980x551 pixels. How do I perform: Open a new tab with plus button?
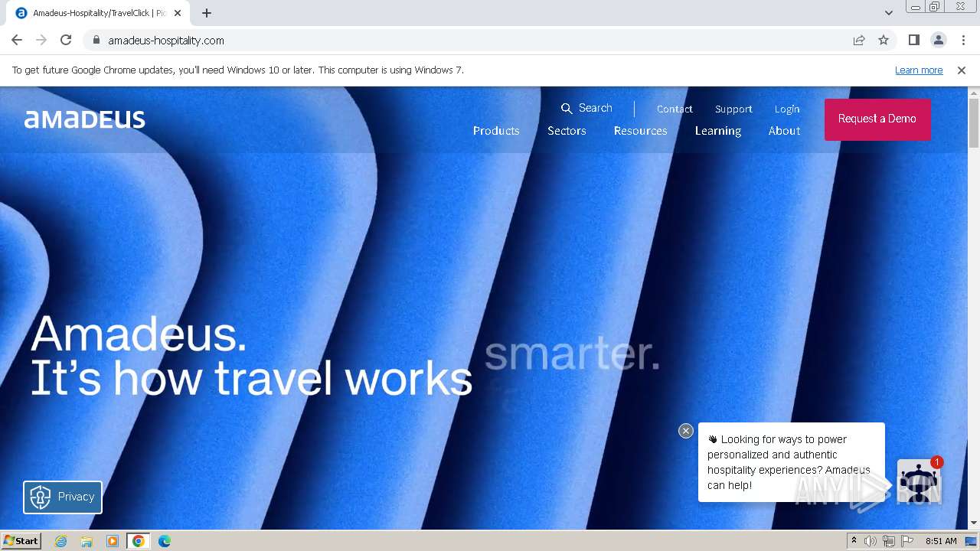click(207, 13)
